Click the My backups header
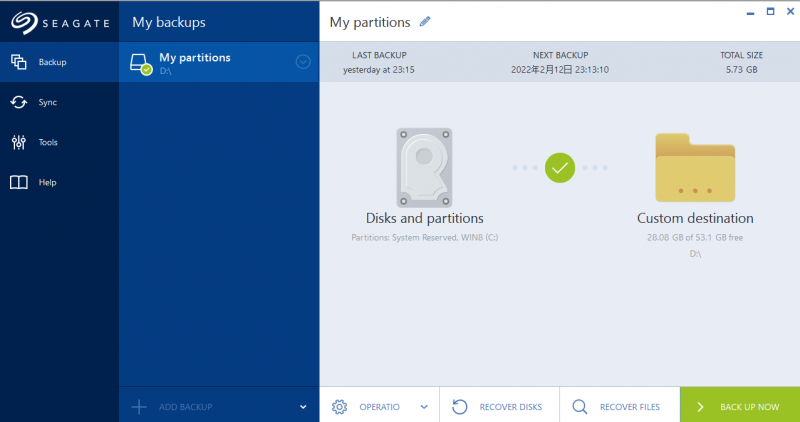 (169, 22)
